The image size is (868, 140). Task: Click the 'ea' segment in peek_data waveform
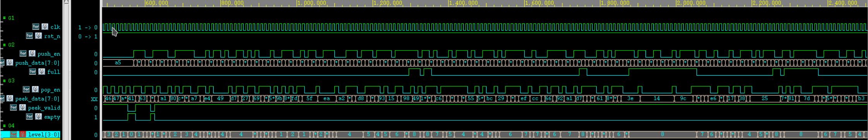327,98
